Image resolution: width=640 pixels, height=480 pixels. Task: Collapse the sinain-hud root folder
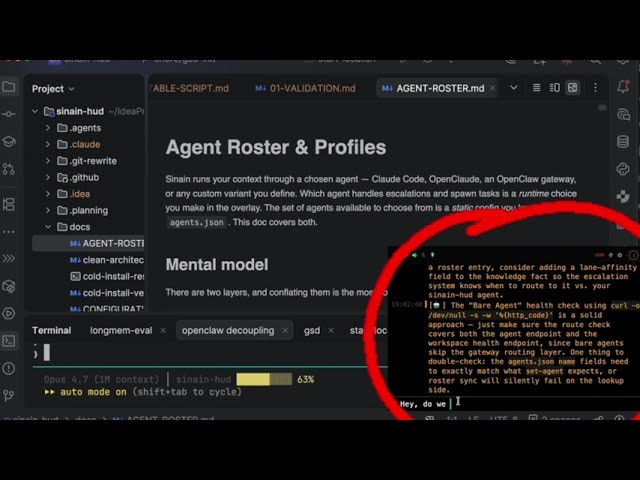(x=35, y=111)
